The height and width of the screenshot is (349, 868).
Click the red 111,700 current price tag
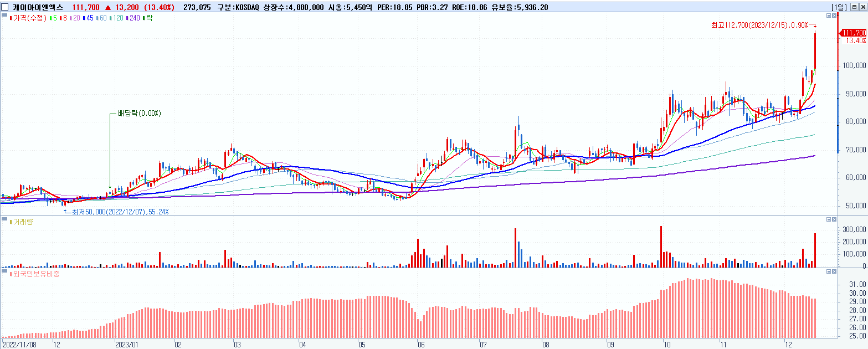point(854,33)
